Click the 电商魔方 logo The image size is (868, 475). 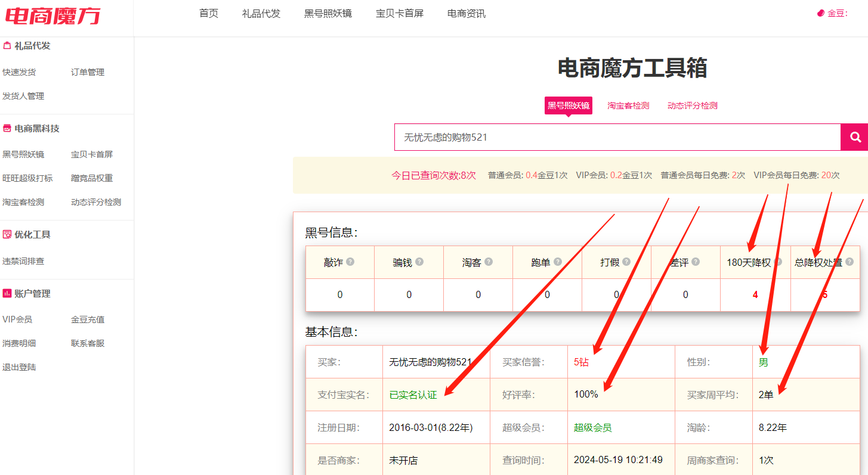coord(53,15)
